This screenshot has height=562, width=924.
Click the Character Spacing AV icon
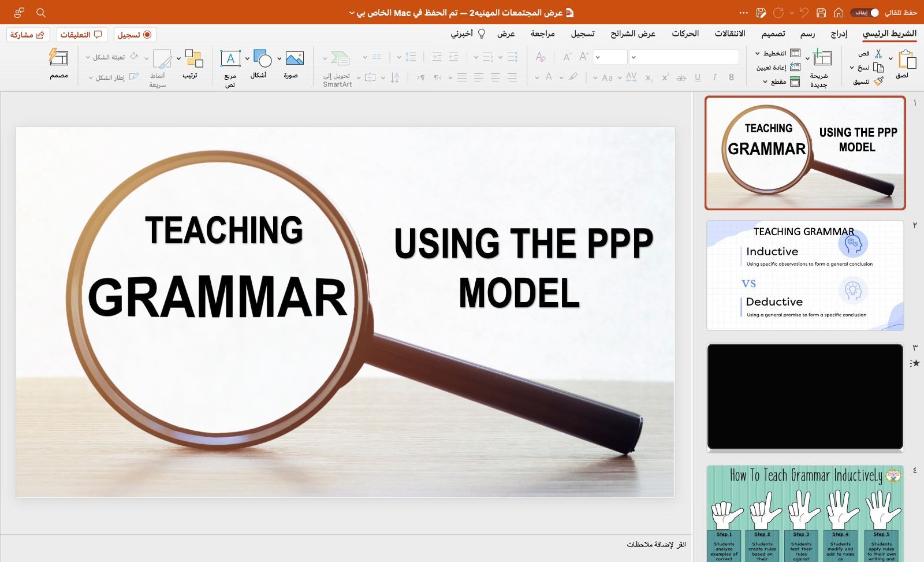tap(631, 77)
